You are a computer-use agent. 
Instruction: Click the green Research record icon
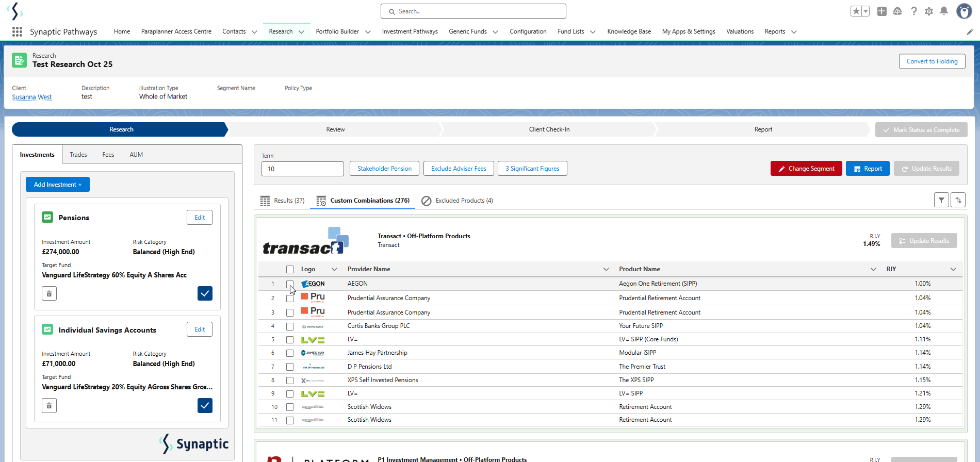20,60
